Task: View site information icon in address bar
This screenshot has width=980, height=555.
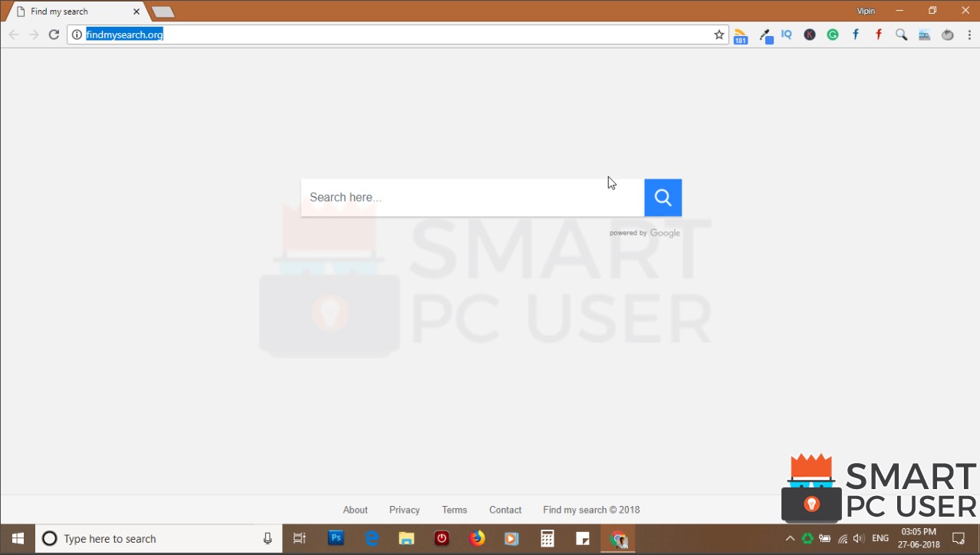Action: tap(77, 34)
